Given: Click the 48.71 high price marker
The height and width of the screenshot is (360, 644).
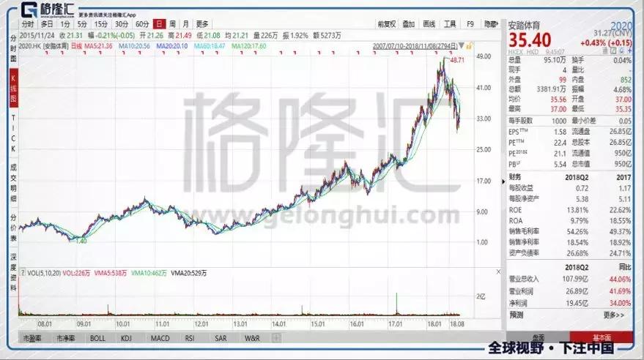Looking at the screenshot, I should pos(457,60).
